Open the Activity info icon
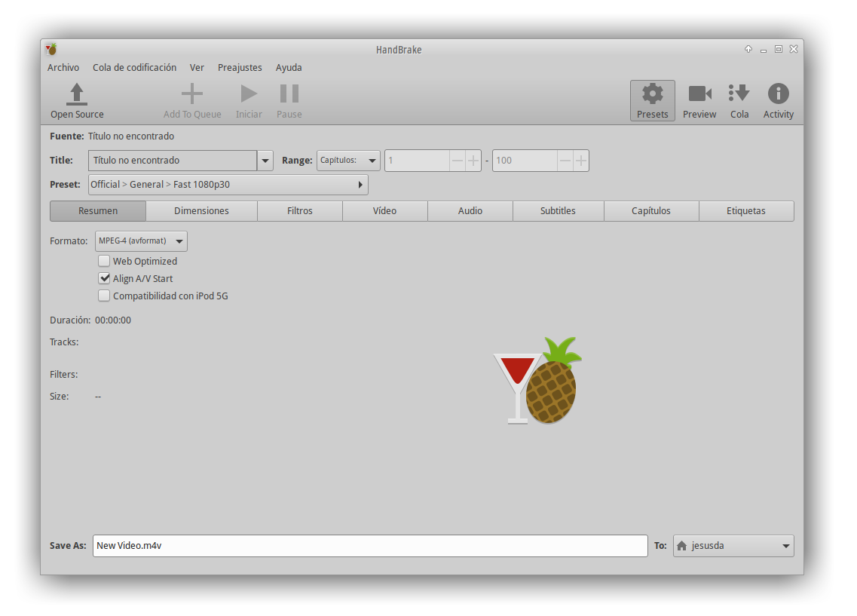The image size is (857, 616). [778, 93]
